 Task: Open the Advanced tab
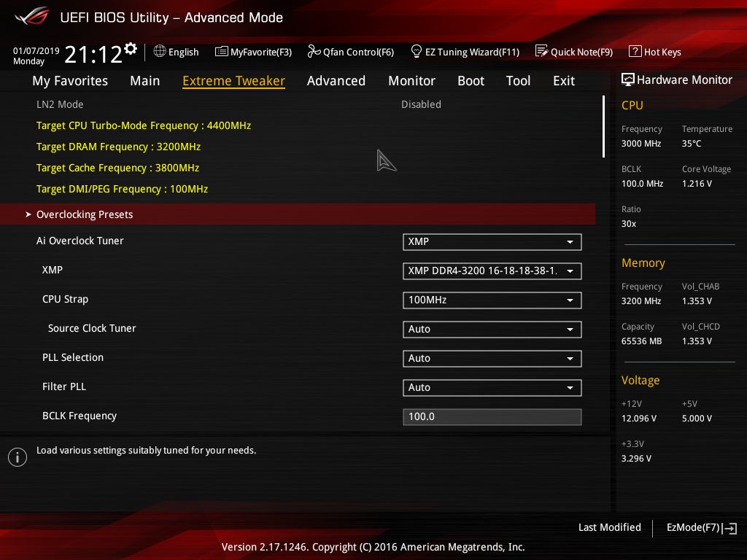336,81
